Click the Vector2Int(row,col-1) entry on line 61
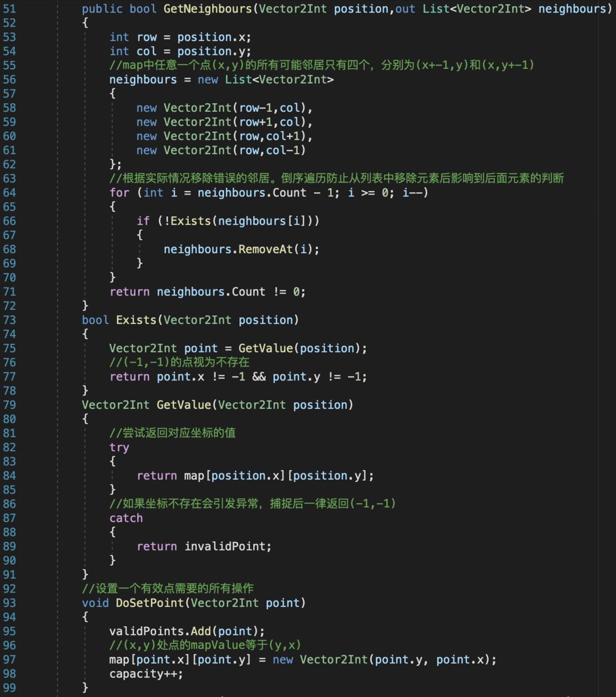Screen dimensions: 616x697 235,150
